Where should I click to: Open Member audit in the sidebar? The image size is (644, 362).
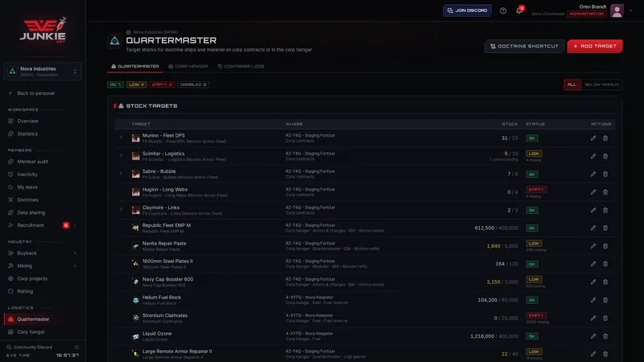click(32, 162)
